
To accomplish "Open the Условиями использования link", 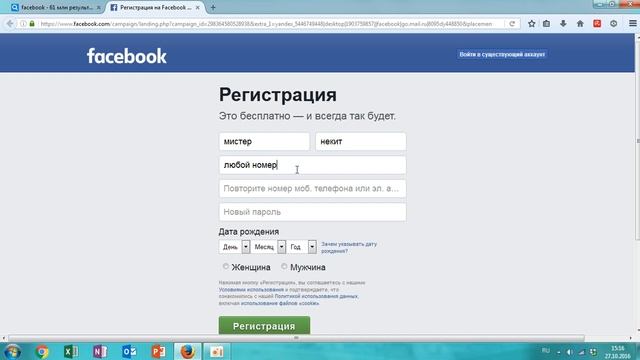I will (x=251, y=289).
